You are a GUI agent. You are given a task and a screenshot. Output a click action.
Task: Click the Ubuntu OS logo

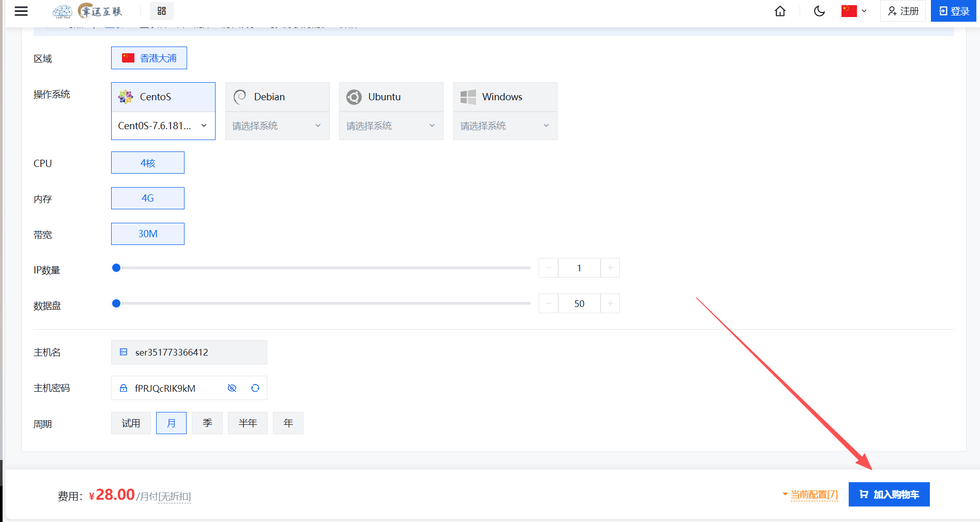pyautogui.click(x=354, y=97)
